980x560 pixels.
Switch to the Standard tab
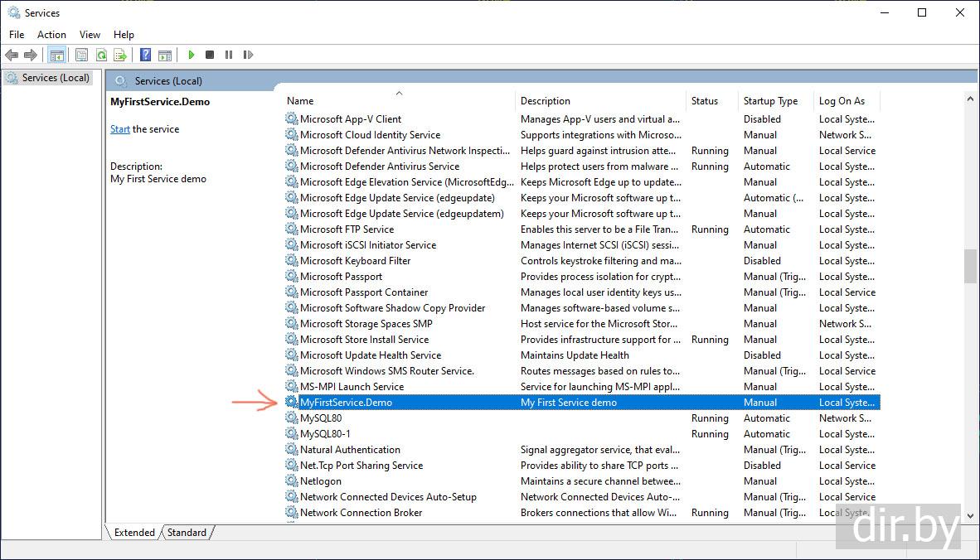click(187, 533)
